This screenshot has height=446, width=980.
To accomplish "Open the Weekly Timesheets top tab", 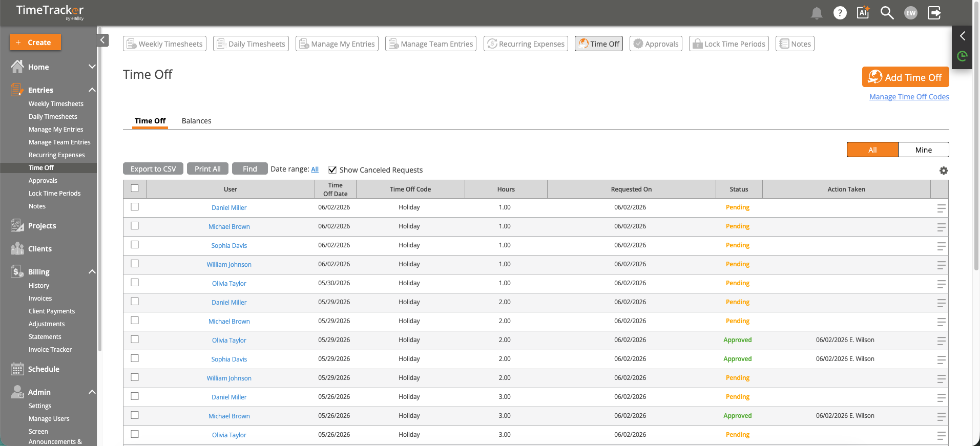I will coord(164,44).
